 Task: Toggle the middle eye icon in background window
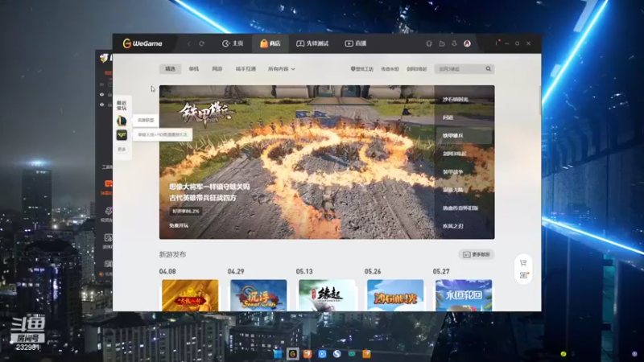pyautogui.click(x=102, y=94)
